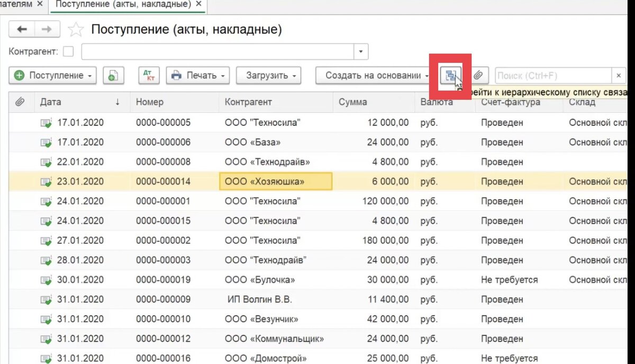Add list to favorites via the star icon

tap(76, 29)
